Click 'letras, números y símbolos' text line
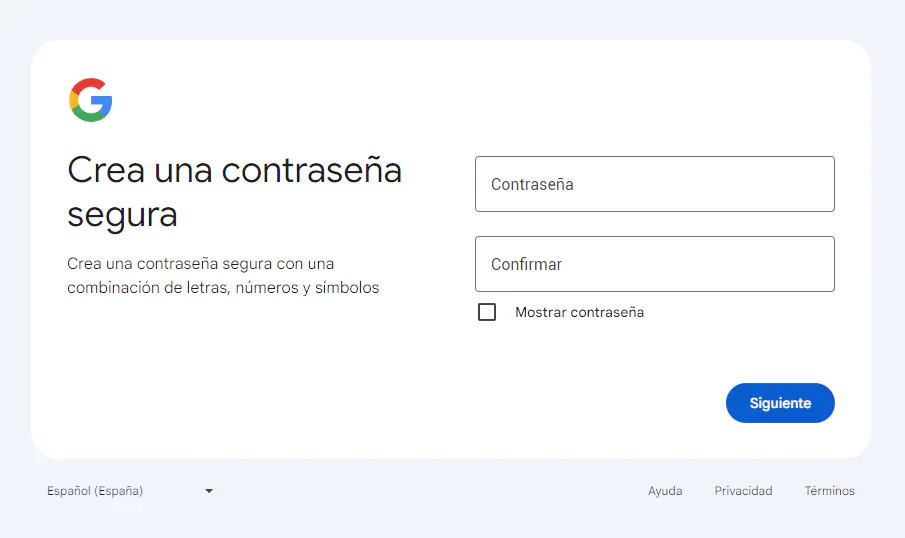The width and height of the screenshot is (905, 538). pos(285,288)
